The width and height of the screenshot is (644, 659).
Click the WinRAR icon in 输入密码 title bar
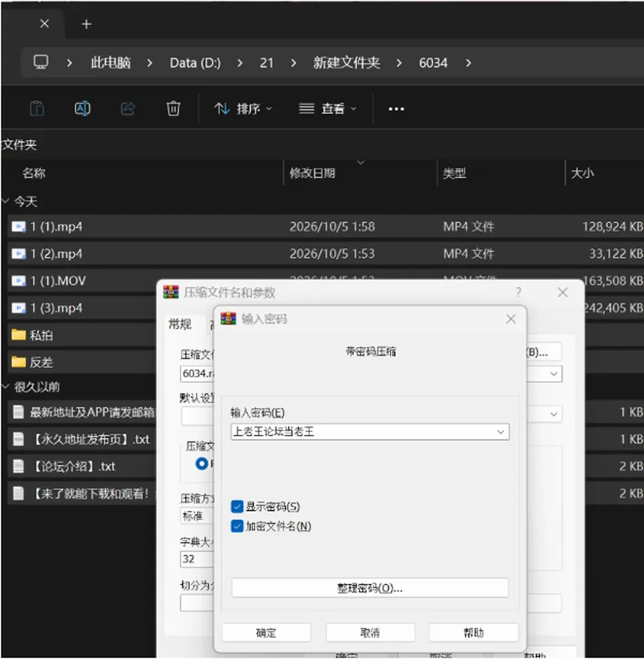[x=228, y=319]
